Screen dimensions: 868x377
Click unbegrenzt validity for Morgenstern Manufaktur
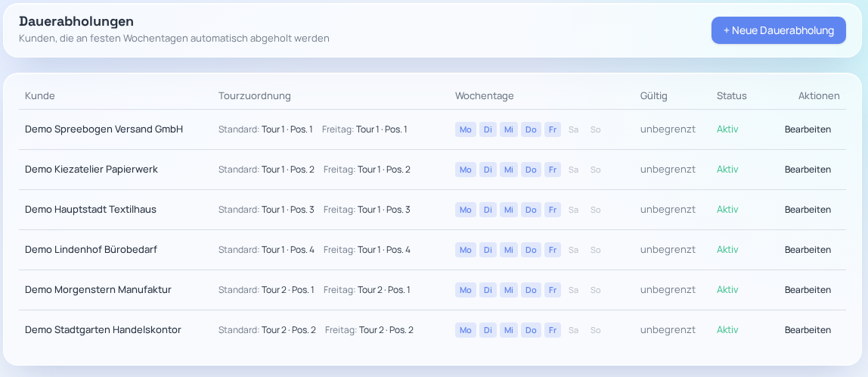click(668, 290)
